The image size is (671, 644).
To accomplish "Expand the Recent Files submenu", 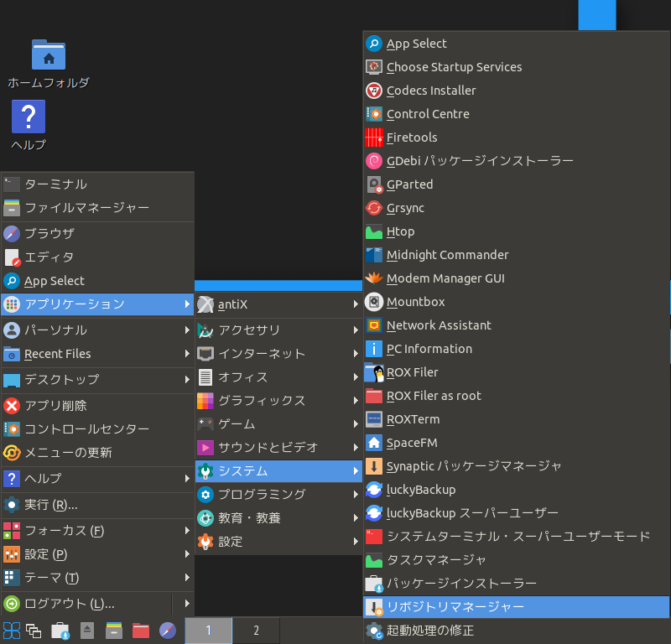I will pyautogui.click(x=97, y=354).
